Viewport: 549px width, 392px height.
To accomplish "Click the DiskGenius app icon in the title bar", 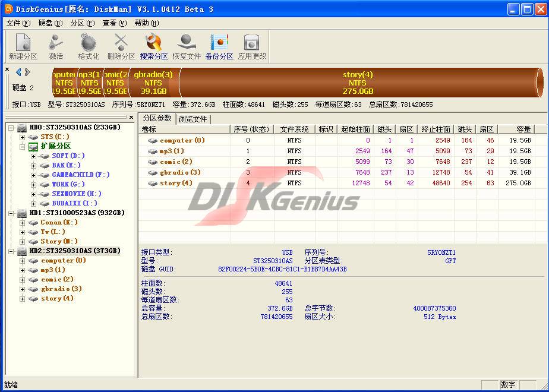I will (8, 9).
